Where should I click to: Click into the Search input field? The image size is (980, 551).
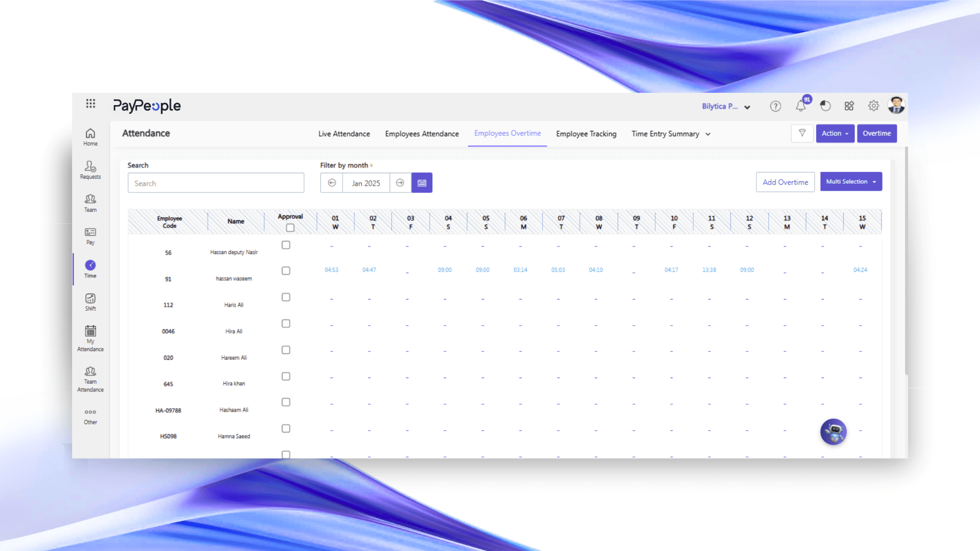[216, 183]
